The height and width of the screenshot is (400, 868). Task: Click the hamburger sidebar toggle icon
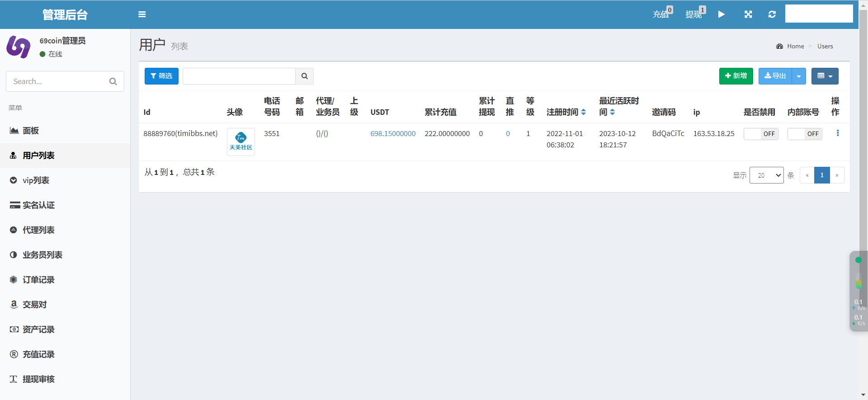pyautogui.click(x=142, y=14)
